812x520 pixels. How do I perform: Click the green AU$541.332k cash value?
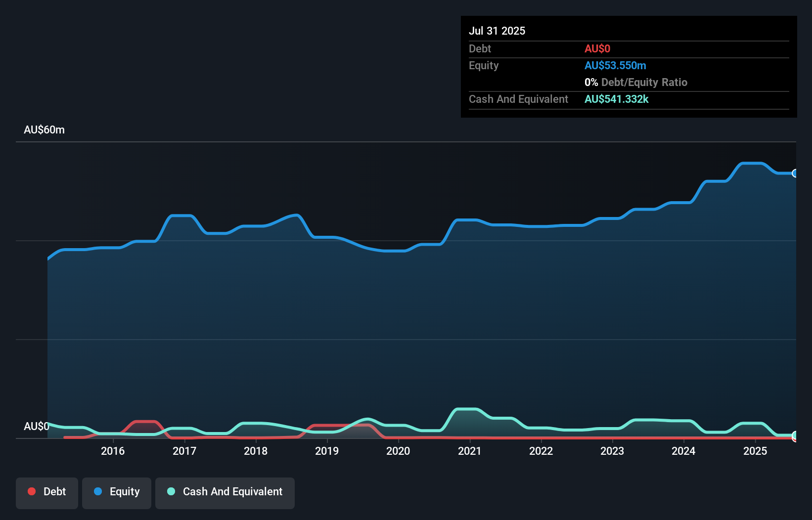coord(617,99)
